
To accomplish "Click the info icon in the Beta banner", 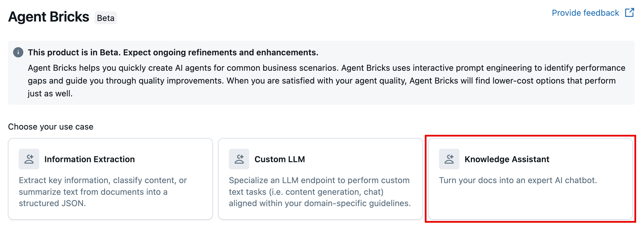I will pos(18,52).
